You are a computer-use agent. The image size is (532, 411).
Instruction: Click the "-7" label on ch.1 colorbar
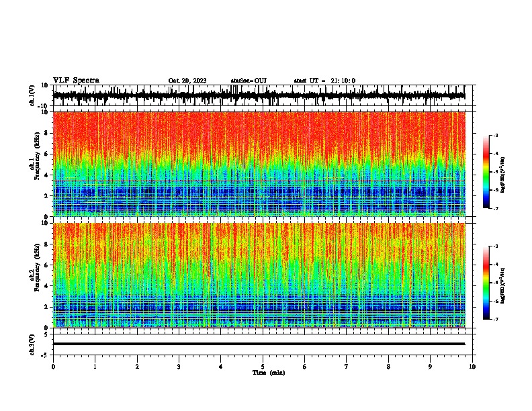click(495, 208)
